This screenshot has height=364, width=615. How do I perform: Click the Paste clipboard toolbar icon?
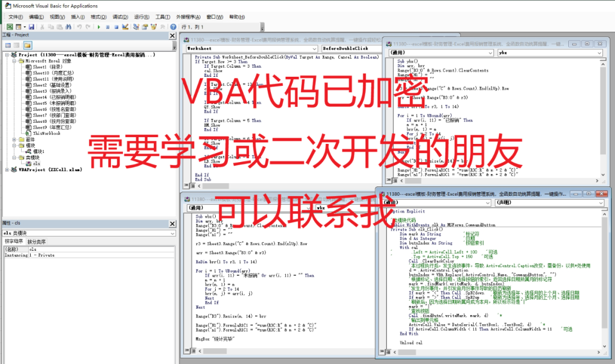point(60,27)
